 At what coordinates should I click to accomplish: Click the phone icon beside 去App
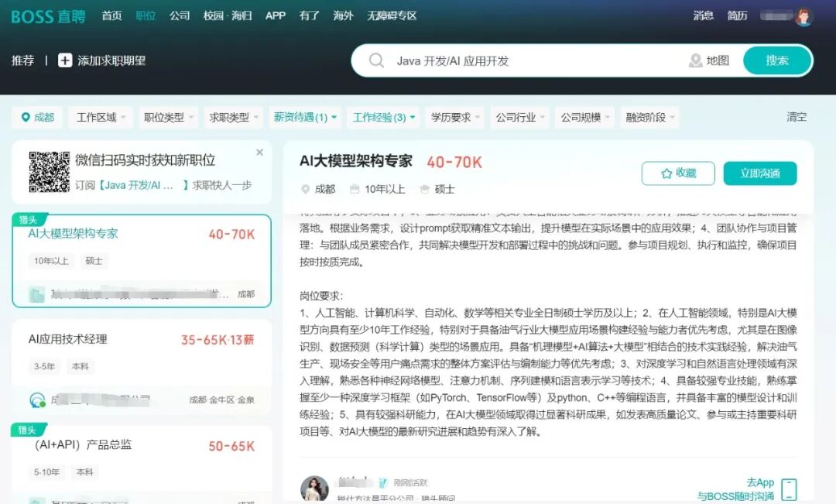tap(789, 489)
